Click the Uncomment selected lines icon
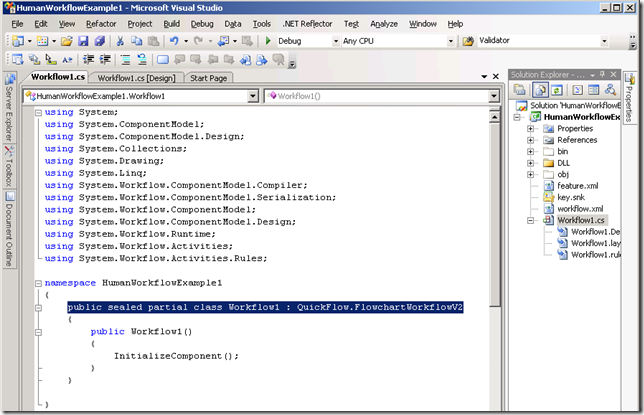644x415 pixels. [142, 60]
